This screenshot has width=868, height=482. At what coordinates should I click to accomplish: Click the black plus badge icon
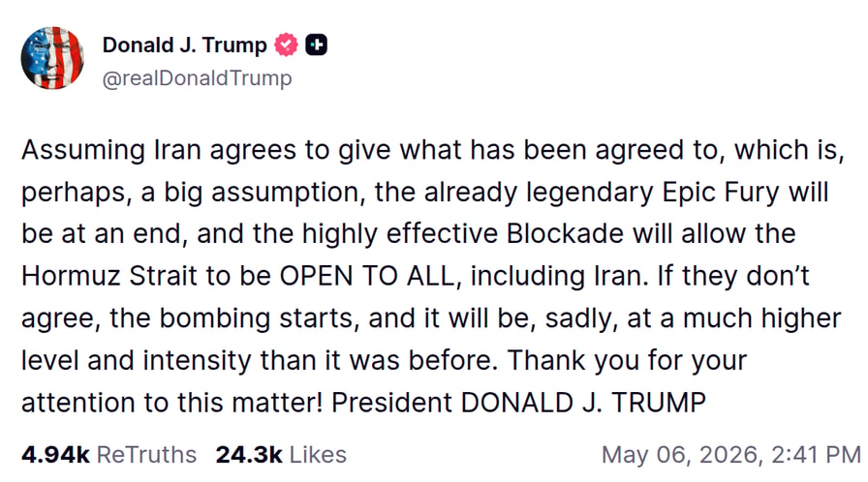tap(316, 45)
